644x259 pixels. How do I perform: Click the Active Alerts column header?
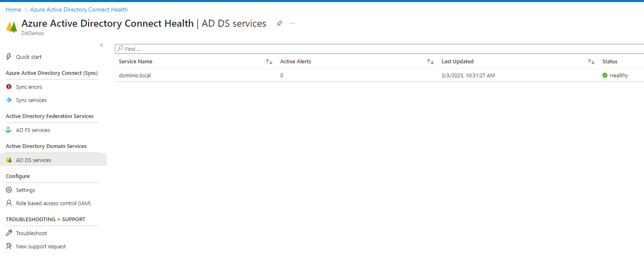[x=295, y=62]
